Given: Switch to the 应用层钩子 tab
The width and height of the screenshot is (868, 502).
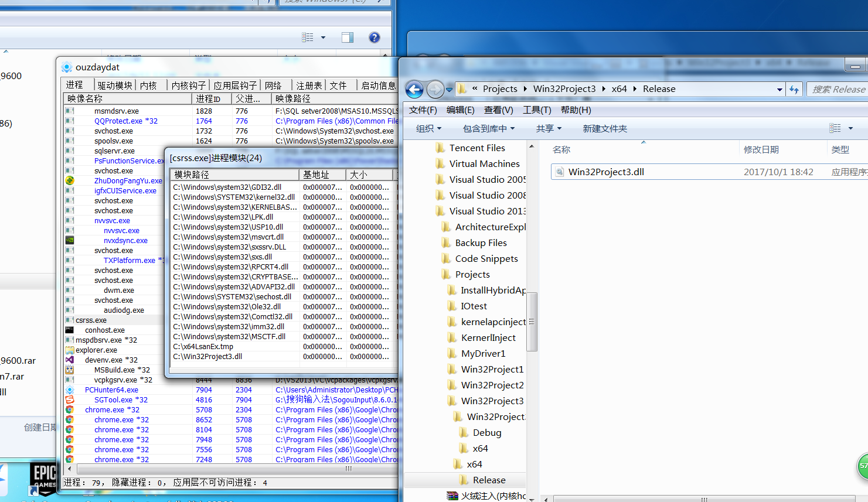Looking at the screenshot, I should 235,86.
